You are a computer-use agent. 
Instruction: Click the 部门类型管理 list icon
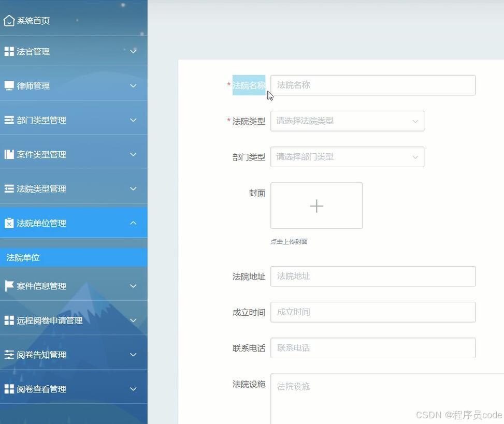click(x=9, y=119)
